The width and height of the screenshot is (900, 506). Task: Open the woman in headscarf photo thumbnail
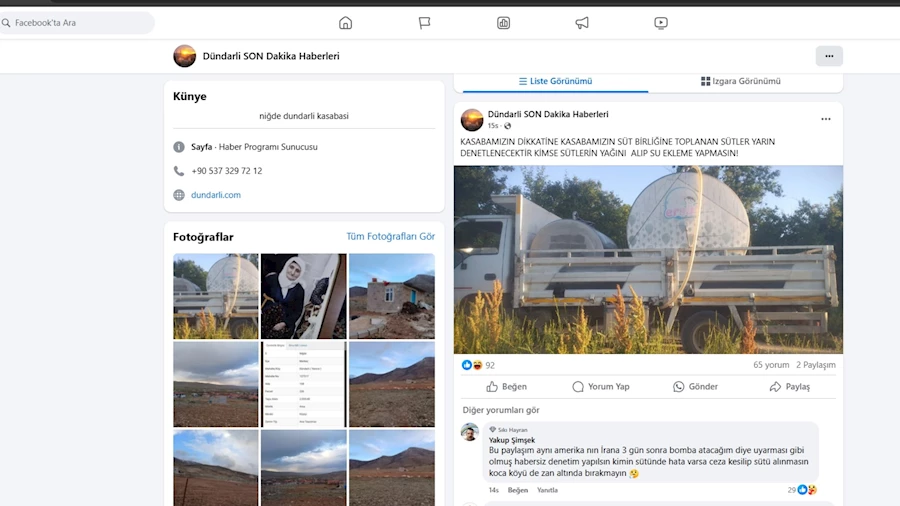[x=304, y=296]
